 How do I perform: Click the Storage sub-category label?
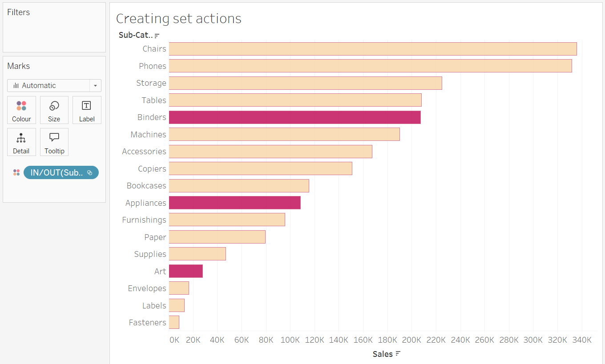151,83
